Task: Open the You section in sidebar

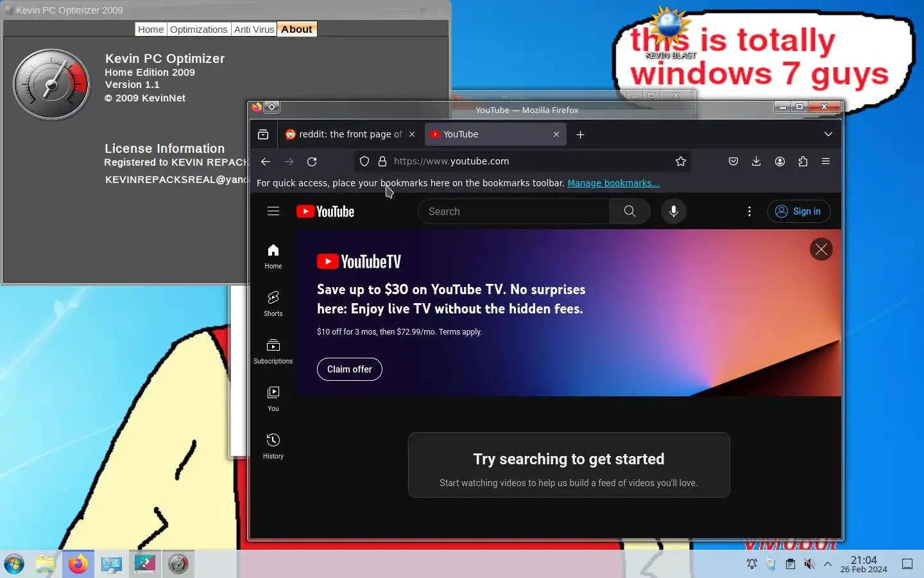Action: pos(273,399)
